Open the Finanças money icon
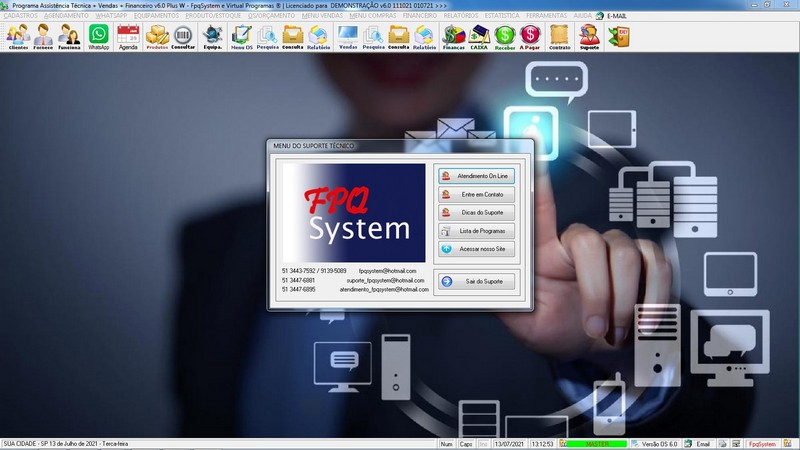 [454, 37]
